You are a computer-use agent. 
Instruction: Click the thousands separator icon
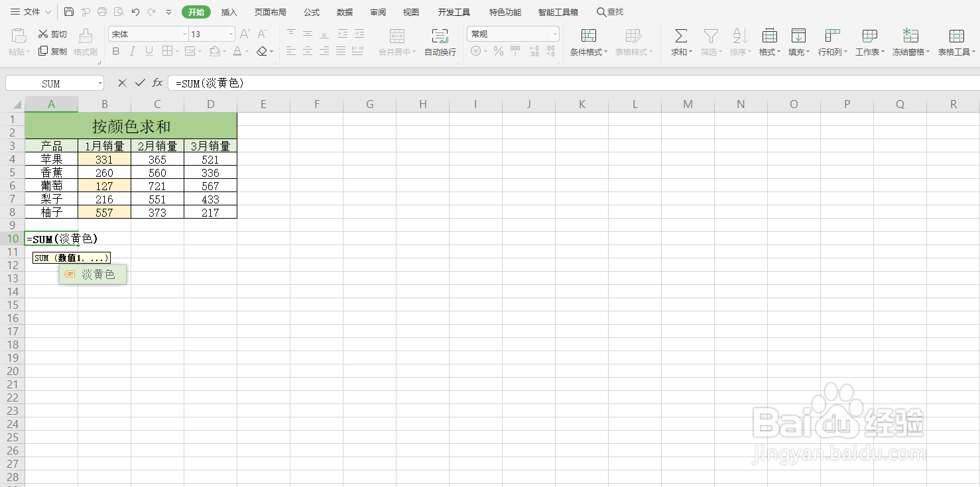click(515, 51)
